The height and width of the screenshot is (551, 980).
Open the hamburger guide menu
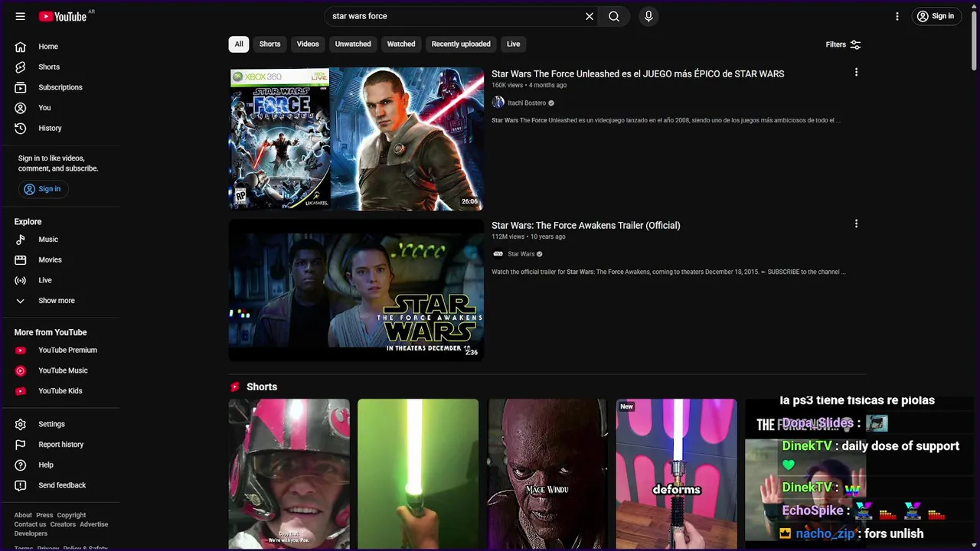click(x=21, y=16)
